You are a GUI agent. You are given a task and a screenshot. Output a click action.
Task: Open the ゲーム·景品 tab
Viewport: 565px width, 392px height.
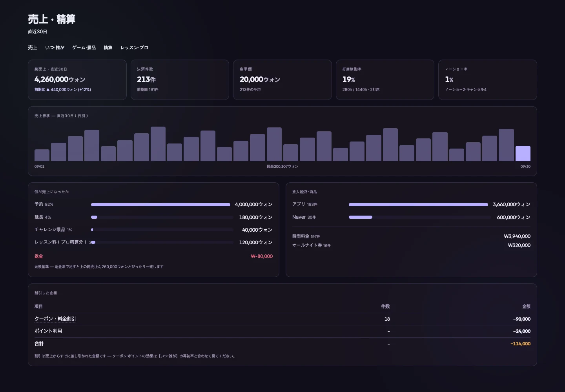(84, 47)
